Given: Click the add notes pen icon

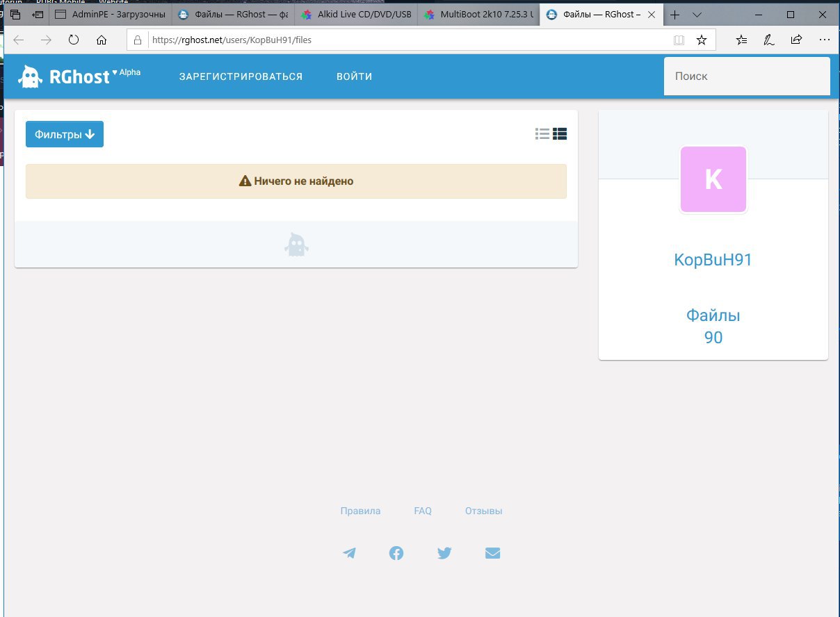Looking at the screenshot, I should point(769,40).
